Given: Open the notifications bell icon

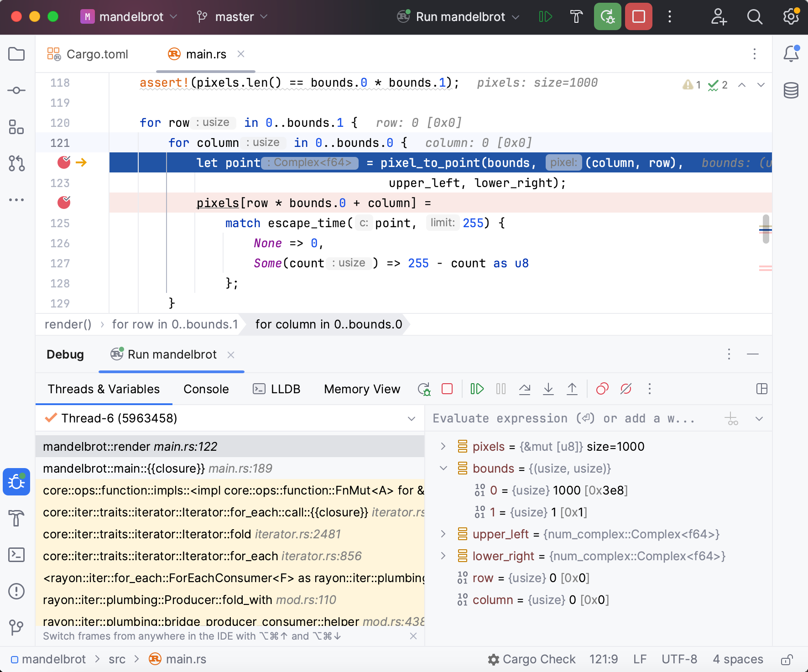Looking at the screenshot, I should [791, 53].
